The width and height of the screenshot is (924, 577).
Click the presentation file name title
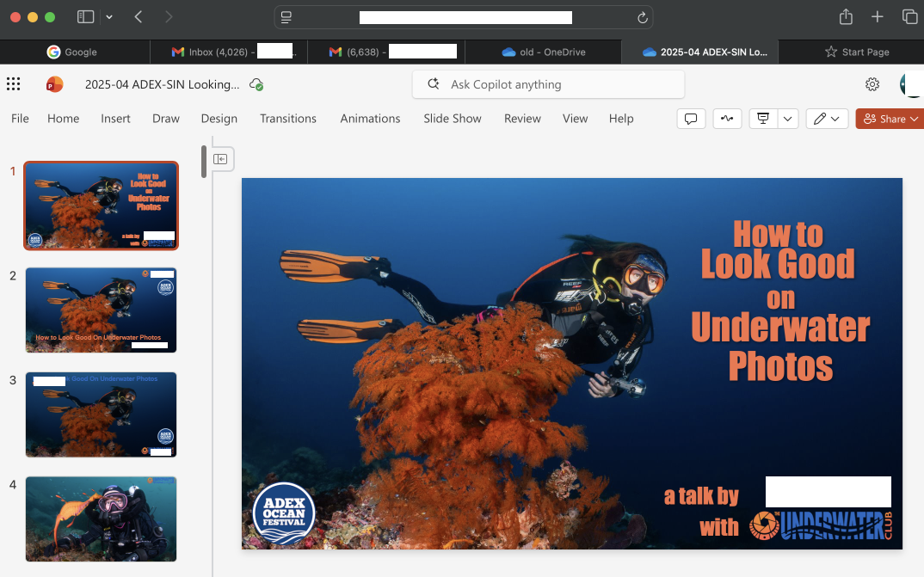click(162, 84)
